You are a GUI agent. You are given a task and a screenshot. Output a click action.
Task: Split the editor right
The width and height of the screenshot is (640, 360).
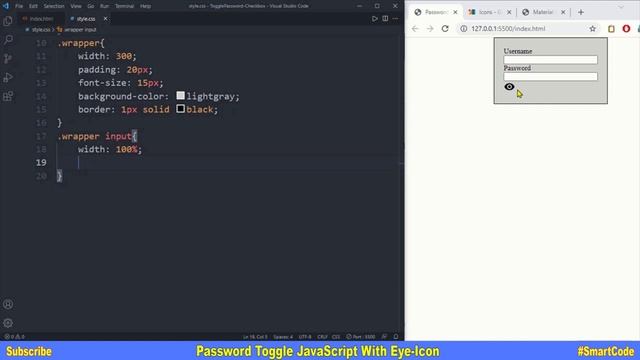tap(385, 19)
